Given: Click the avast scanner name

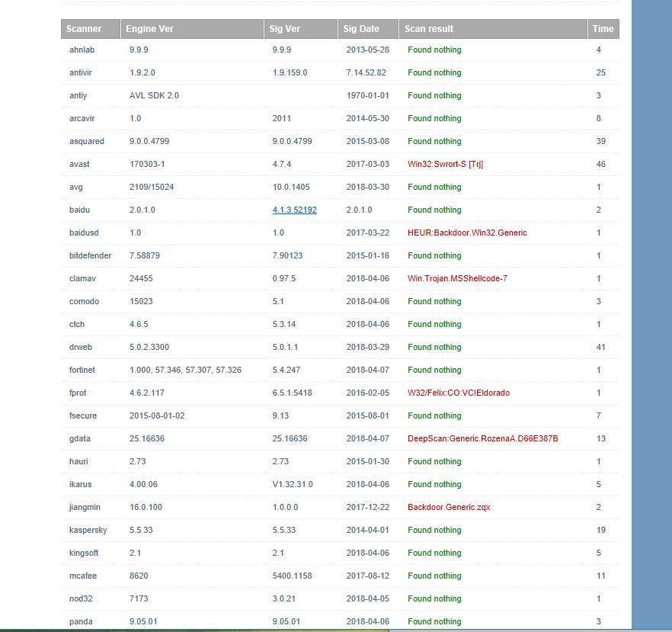Looking at the screenshot, I should tap(79, 164).
